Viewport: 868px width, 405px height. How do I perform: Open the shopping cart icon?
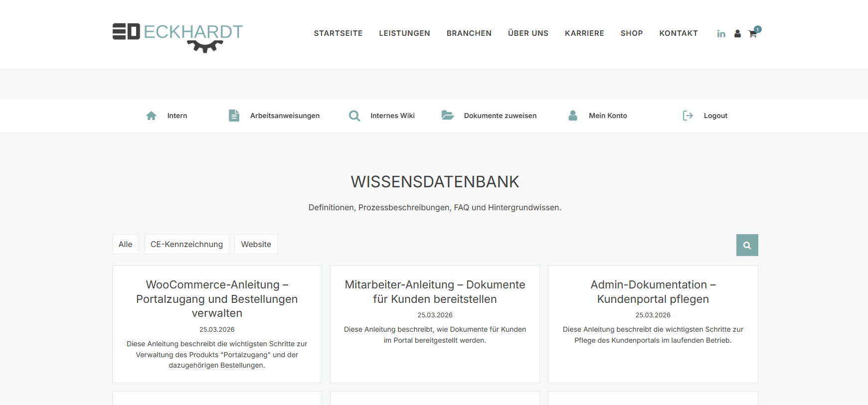[x=753, y=34]
